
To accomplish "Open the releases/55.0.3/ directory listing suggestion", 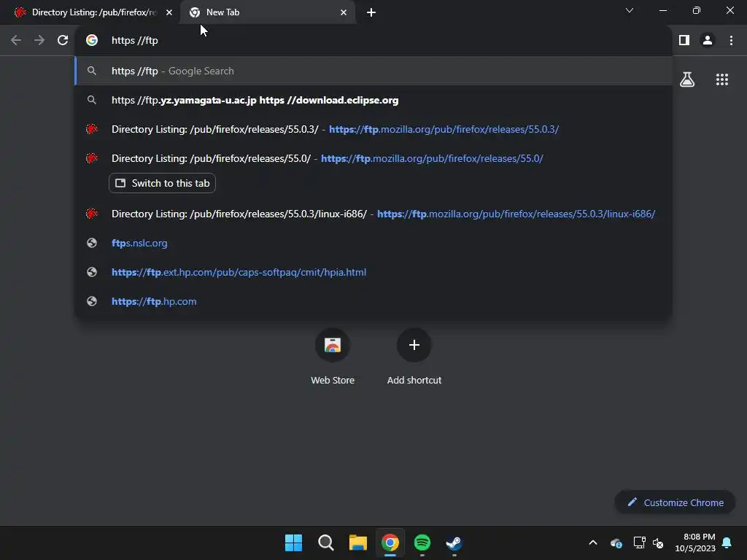I will (373, 129).
